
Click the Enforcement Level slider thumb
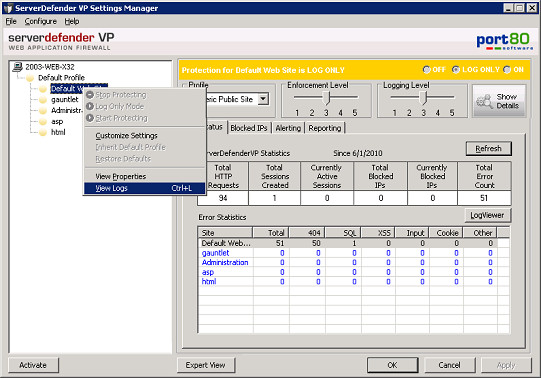[326, 98]
